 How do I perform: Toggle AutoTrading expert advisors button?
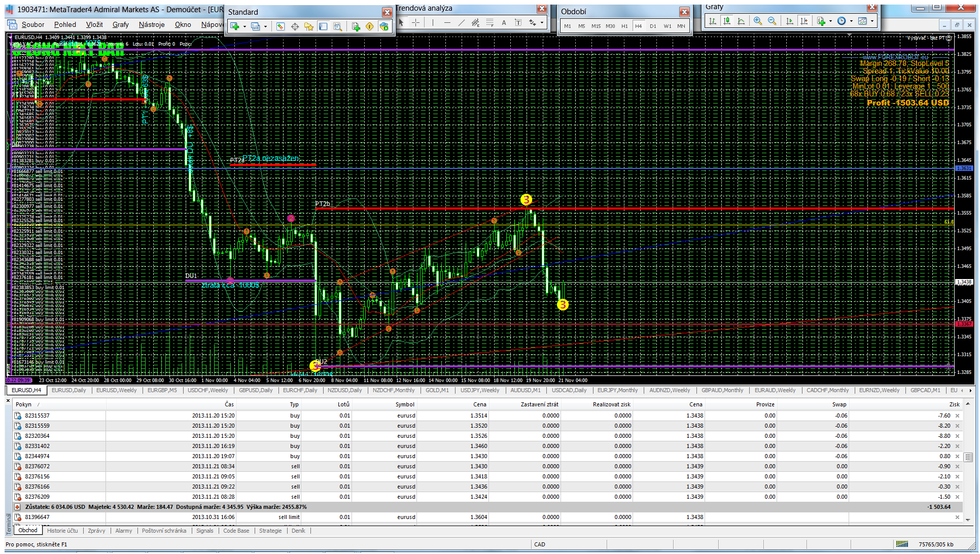[x=384, y=26]
